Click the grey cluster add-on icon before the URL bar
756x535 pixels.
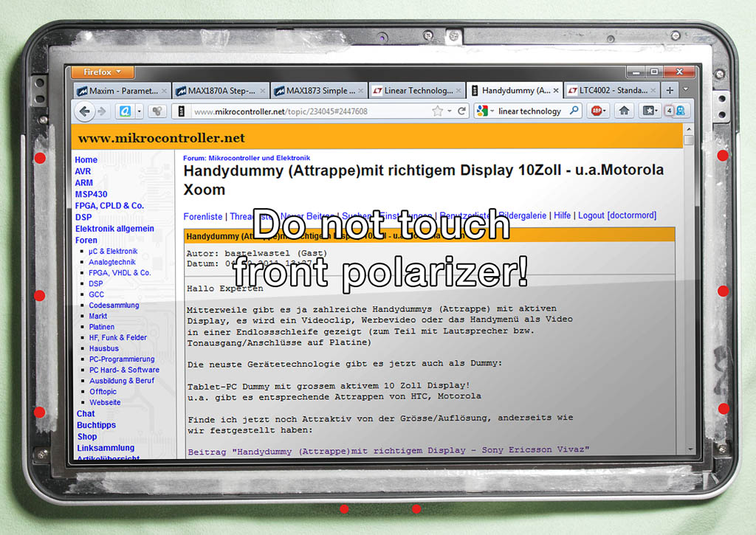(x=157, y=112)
